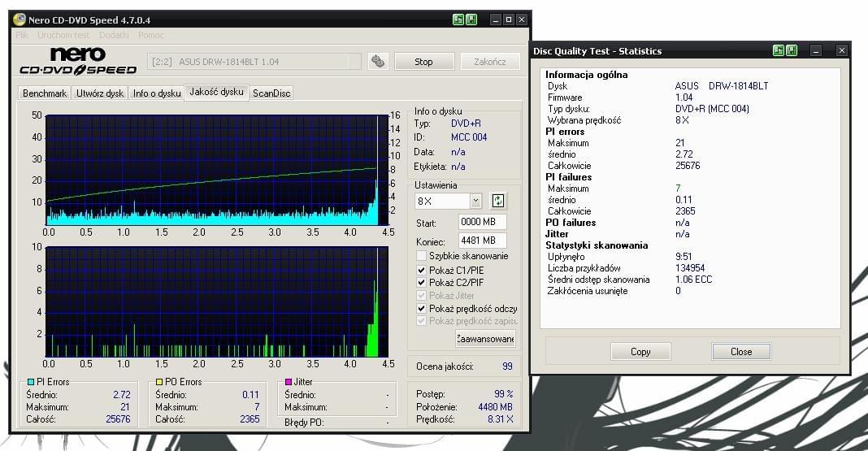Toggle Pokaż C2/PIF checkbox
The image size is (868, 451).
coord(421,282)
